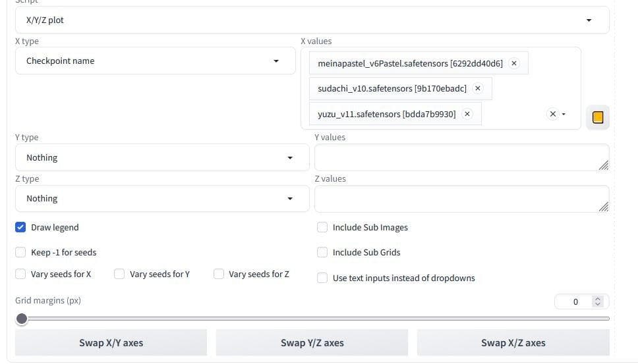This screenshot has width=638, height=364.
Task: Enable Keep -1 for seeds
Action: pos(20,253)
